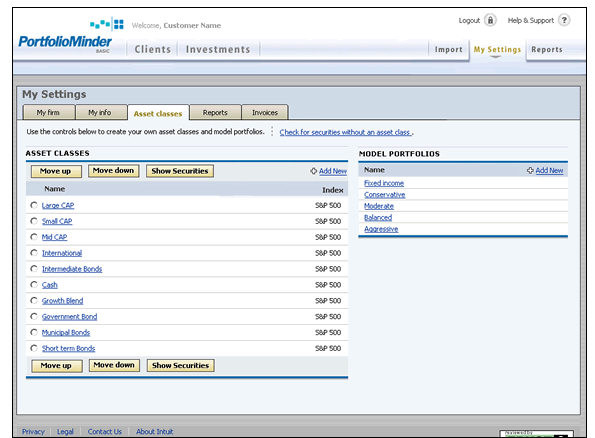Switch to the My firm sub-tab
The image size is (595, 438).
(x=48, y=112)
